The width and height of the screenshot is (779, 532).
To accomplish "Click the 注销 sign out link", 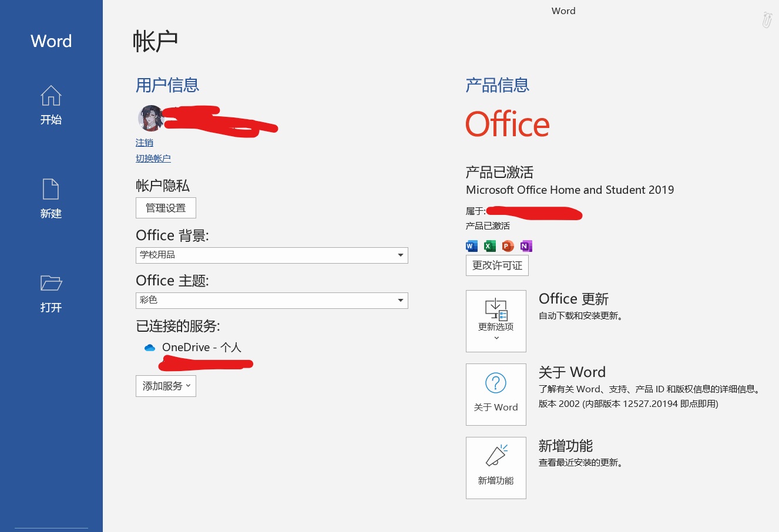I will coord(145,143).
